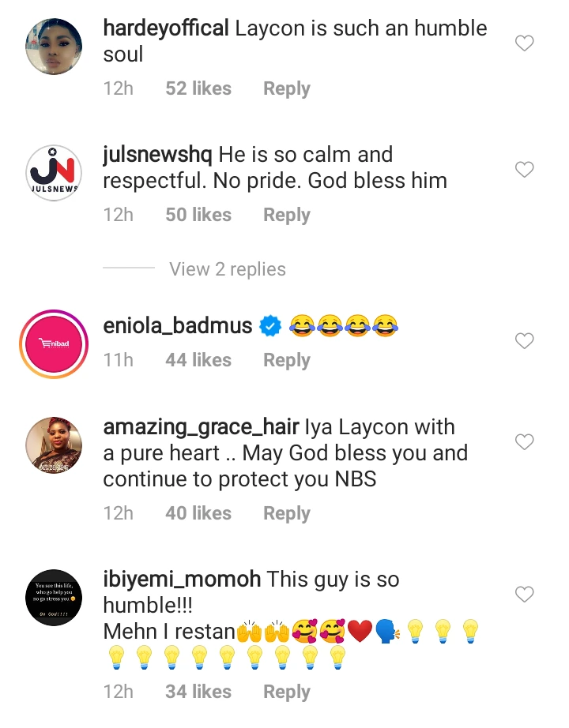The width and height of the screenshot is (569, 728).
Task: Open the eniola_badmus username link
Action: (x=178, y=325)
